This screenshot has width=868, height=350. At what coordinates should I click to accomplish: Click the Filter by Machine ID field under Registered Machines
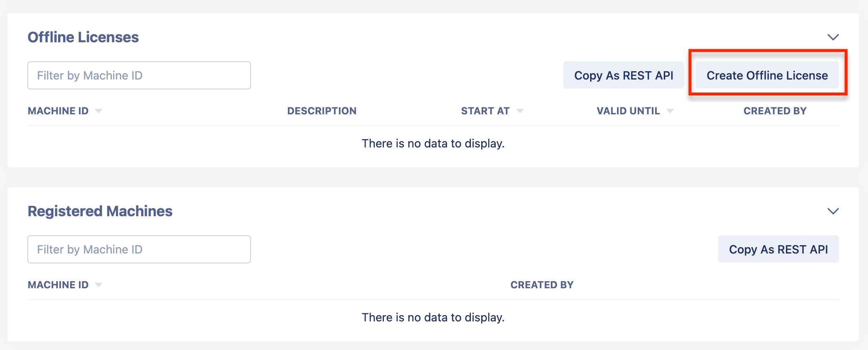click(139, 249)
